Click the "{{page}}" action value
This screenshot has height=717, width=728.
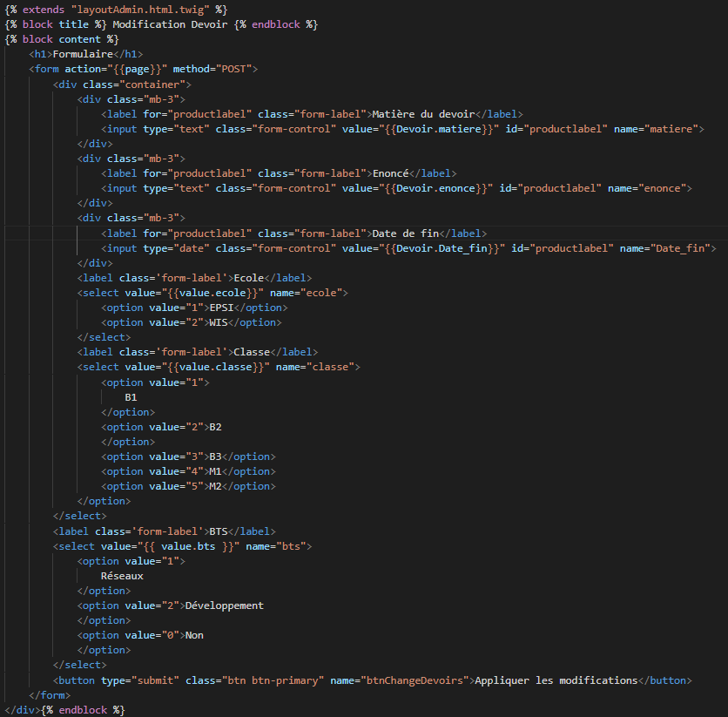[139, 69]
